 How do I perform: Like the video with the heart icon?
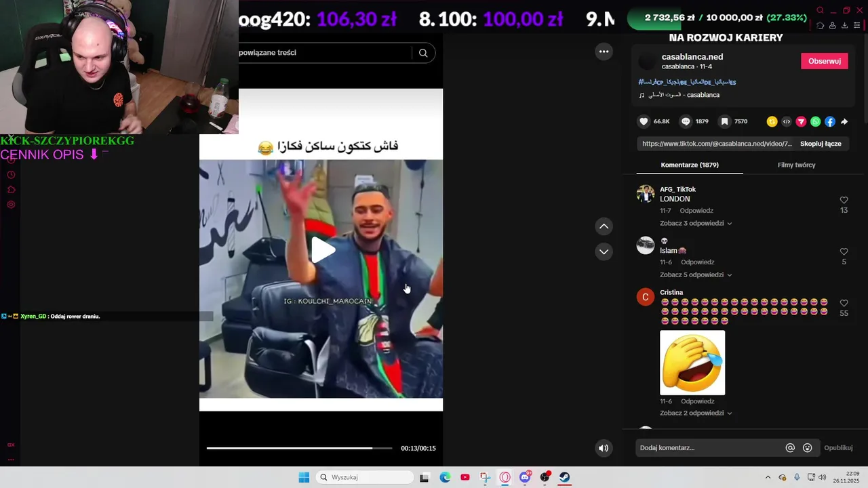644,121
